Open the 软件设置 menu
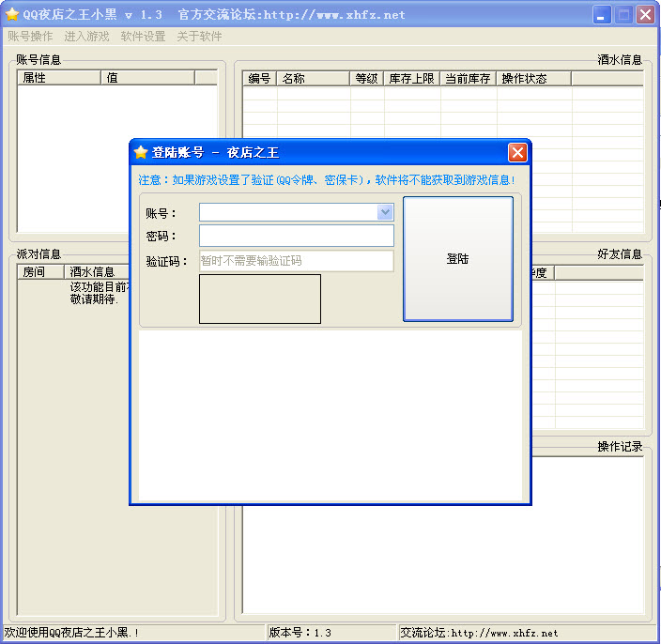 tap(143, 37)
